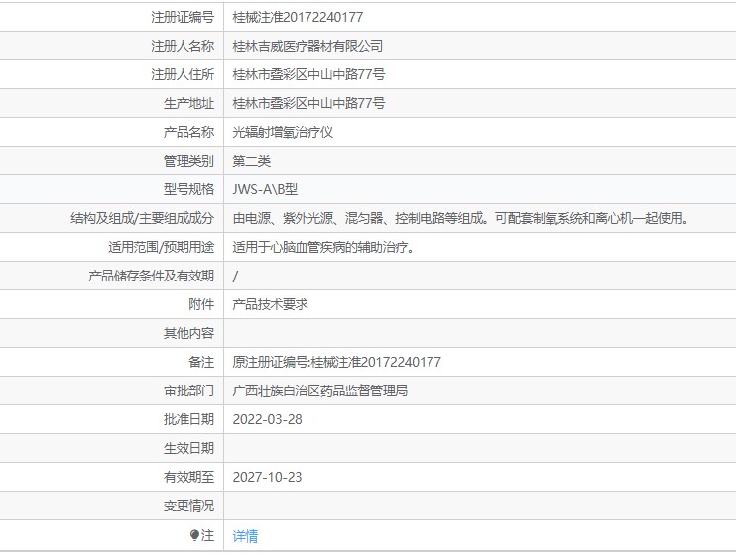Image resolution: width=736 pixels, height=560 pixels.
Task: Click the 备注 original registration number text
Action: click(x=336, y=362)
